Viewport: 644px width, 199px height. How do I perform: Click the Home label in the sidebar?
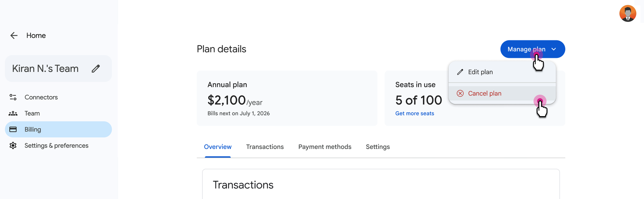point(36,35)
